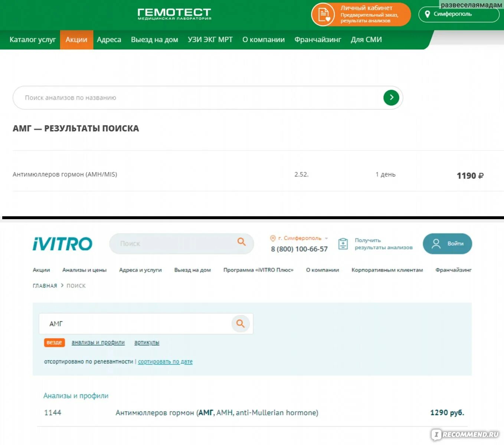Click the Гемотест logo
Image resolution: width=504 pixels, height=445 pixels.
pos(174,14)
